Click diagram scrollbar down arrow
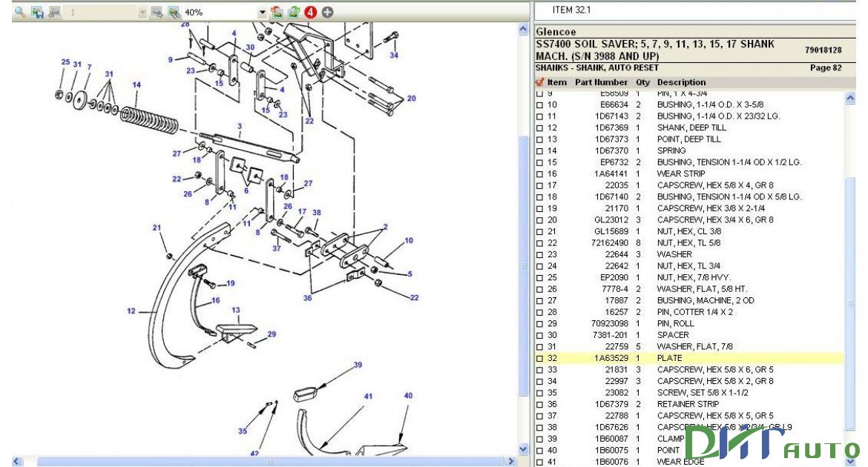The image size is (868, 467). coord(523,448)
